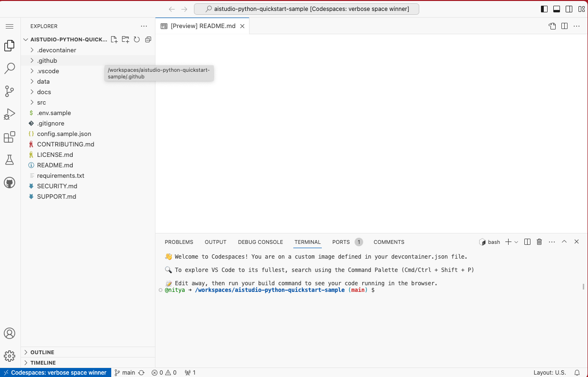Viewport: 588px width, 377px height.
Task: Click the terminal scrollbar marker
Action: pos(583,287)
